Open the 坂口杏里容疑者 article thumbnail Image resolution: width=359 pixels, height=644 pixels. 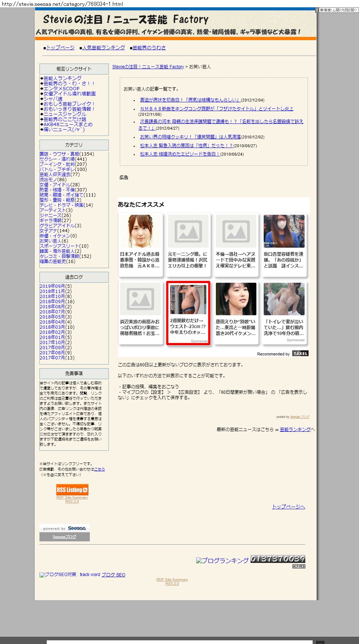(x=284, y=231)
